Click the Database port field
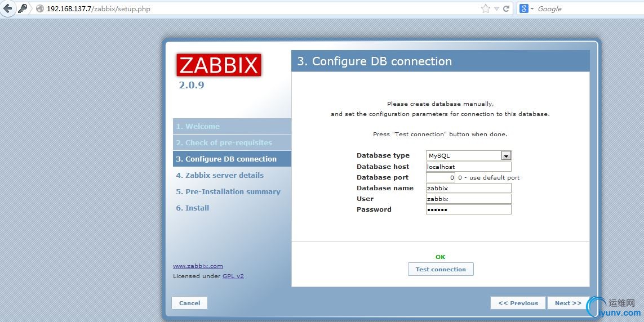644x322 pixels. coord(440,177)
